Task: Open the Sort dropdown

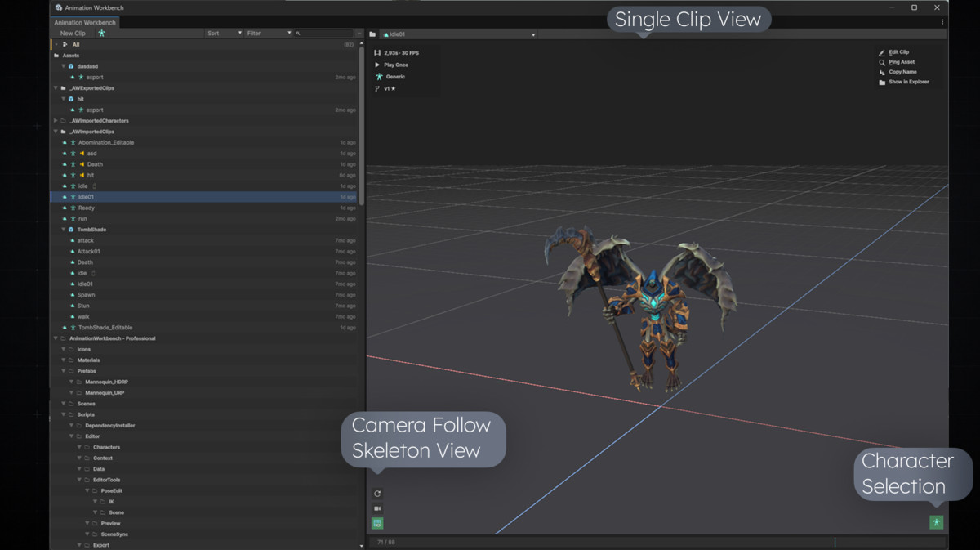Action: 224,34
